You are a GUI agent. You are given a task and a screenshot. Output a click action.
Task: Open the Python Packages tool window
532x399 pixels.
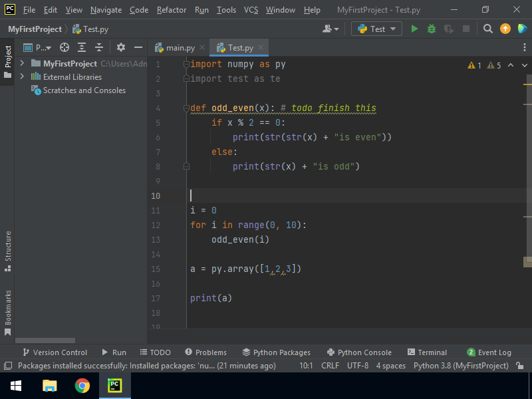coord(276,352)
